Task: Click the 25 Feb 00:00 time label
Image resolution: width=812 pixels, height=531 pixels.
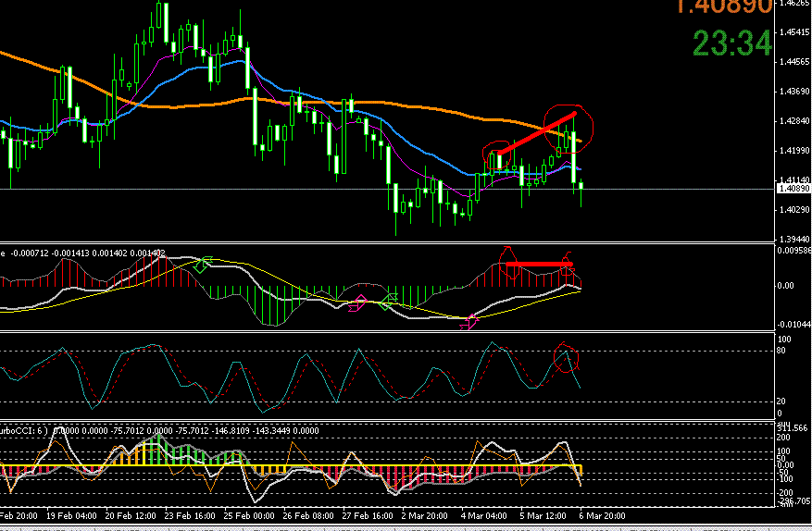Action: pyautogui.click(x=249, y=515)
